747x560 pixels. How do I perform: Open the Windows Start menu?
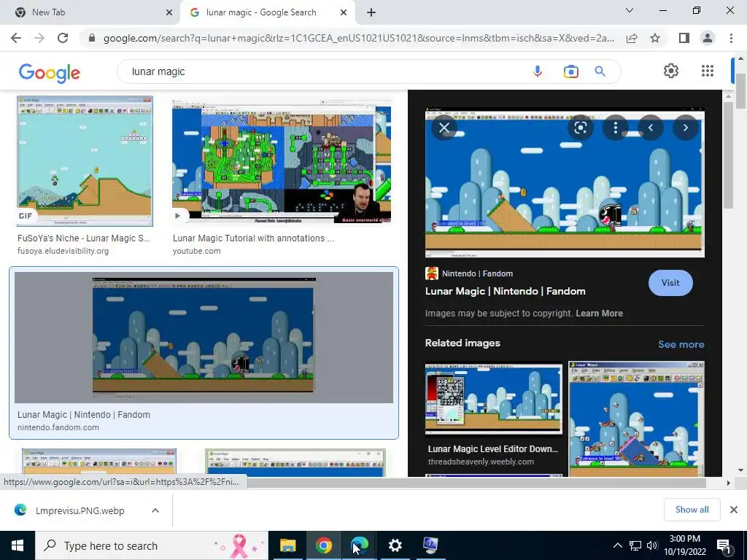pyautogui.click(x=18, y=545)
